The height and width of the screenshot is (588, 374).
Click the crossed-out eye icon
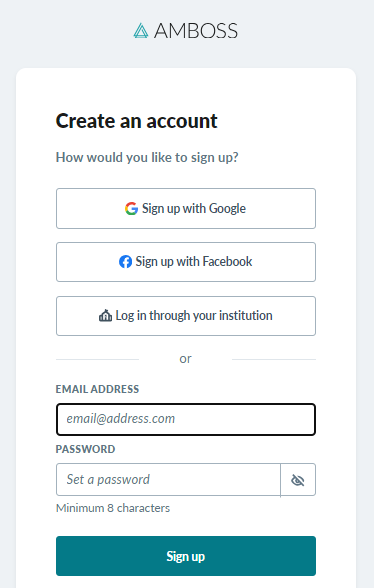tap(298, 480)
